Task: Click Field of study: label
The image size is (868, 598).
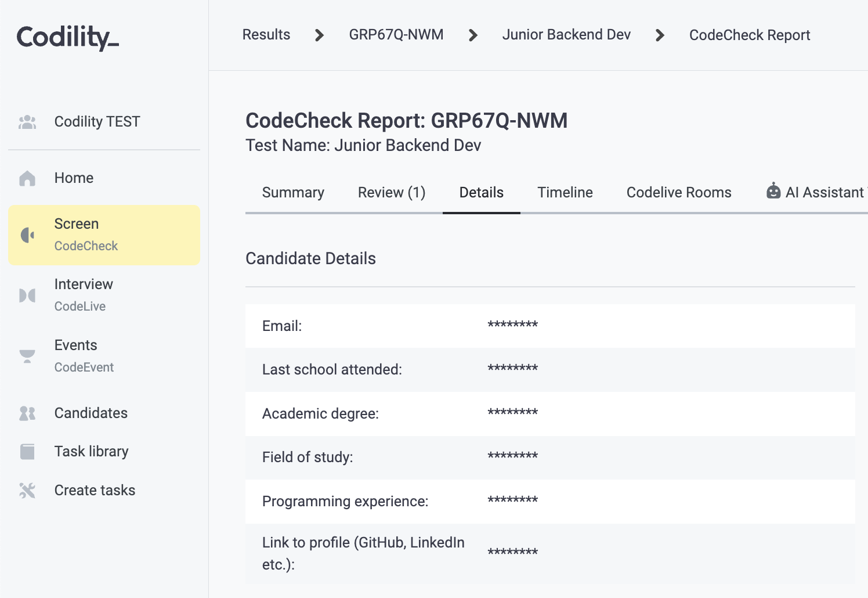Action: point(308,457)
